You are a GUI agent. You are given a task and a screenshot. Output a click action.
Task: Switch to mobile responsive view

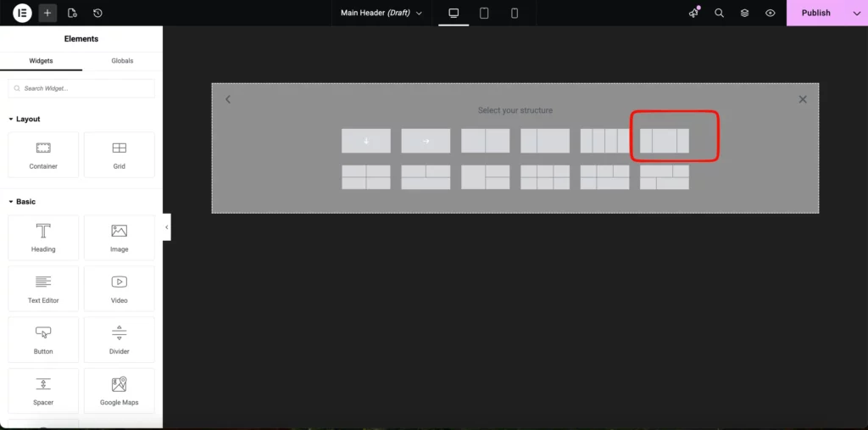(514, 13)
